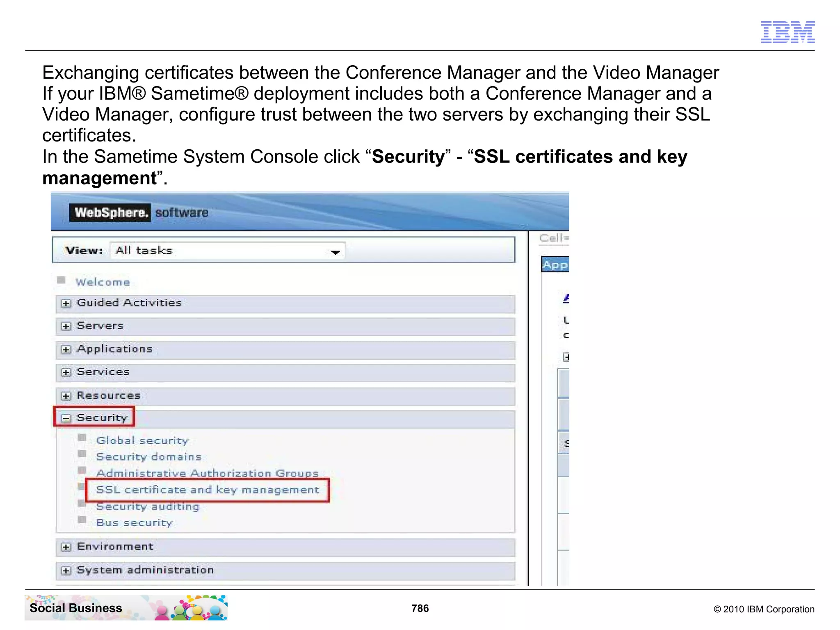Expand the Applications section
Image resolution: width=840 pixels, height=630 pixels.
66,349
